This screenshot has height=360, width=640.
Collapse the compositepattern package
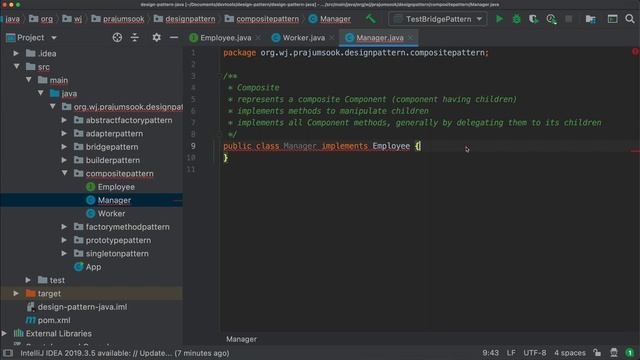click(x=64, y=173)
